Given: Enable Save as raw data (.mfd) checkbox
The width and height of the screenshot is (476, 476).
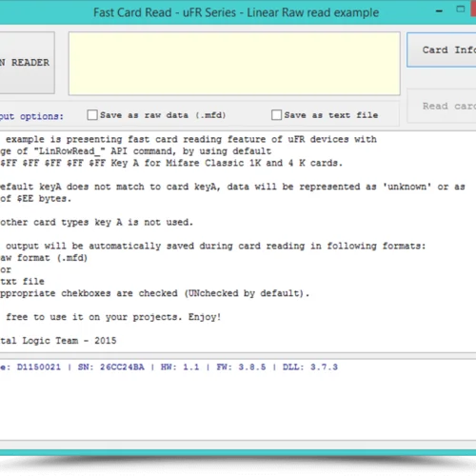Looking at the screenshot, I should point(92,115).
